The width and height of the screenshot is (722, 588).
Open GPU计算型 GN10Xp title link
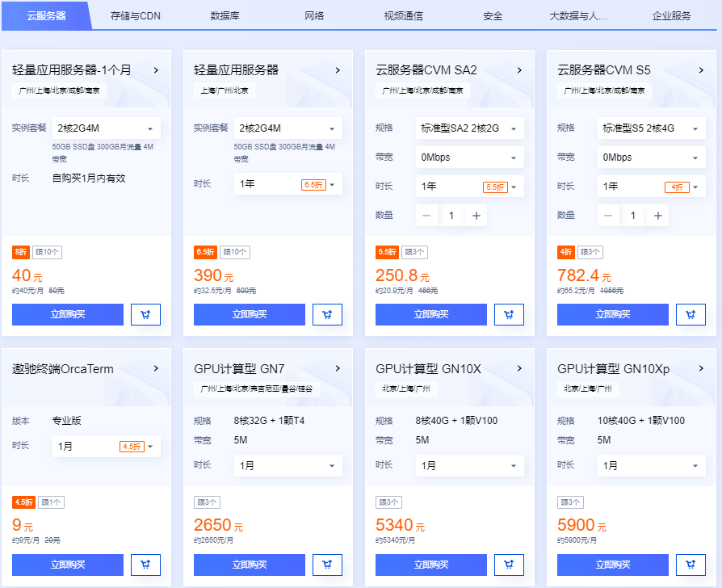pos(613,369)
